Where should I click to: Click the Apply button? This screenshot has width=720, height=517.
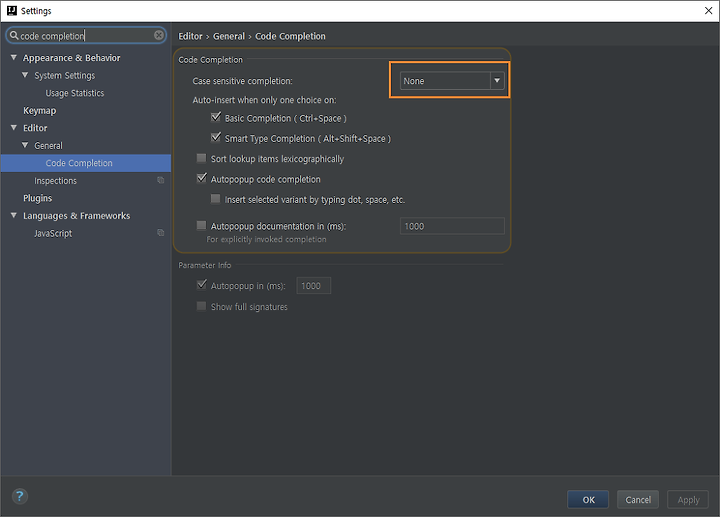(688, 500)
